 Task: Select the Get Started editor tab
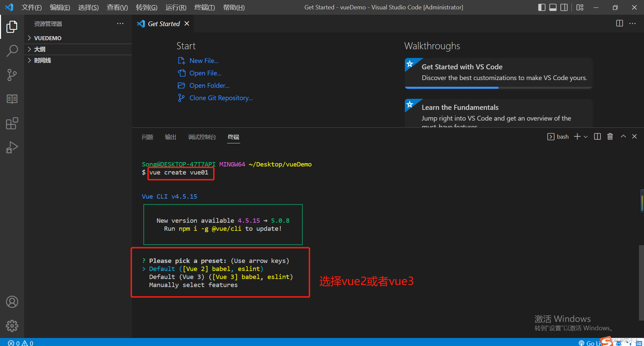click(x=163, y=23)
